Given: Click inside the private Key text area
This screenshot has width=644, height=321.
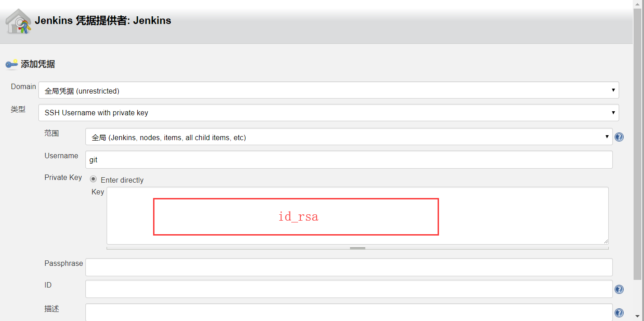Looking at the screenshot, I should [358, 216].
